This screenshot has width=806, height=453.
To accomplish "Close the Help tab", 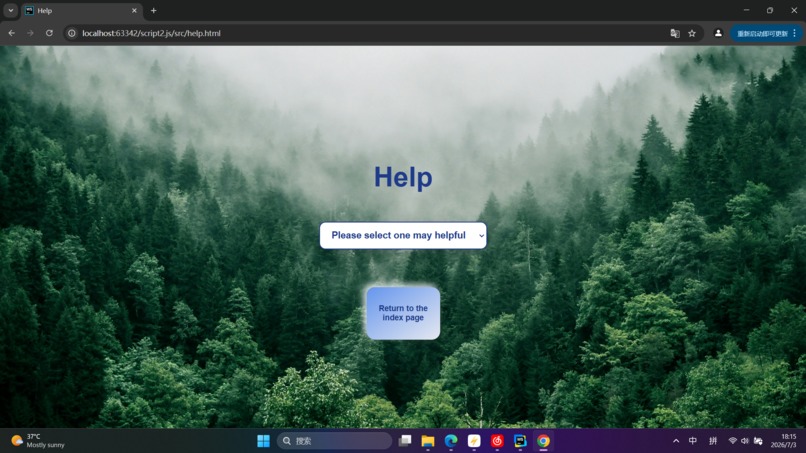I will [134, 10].
